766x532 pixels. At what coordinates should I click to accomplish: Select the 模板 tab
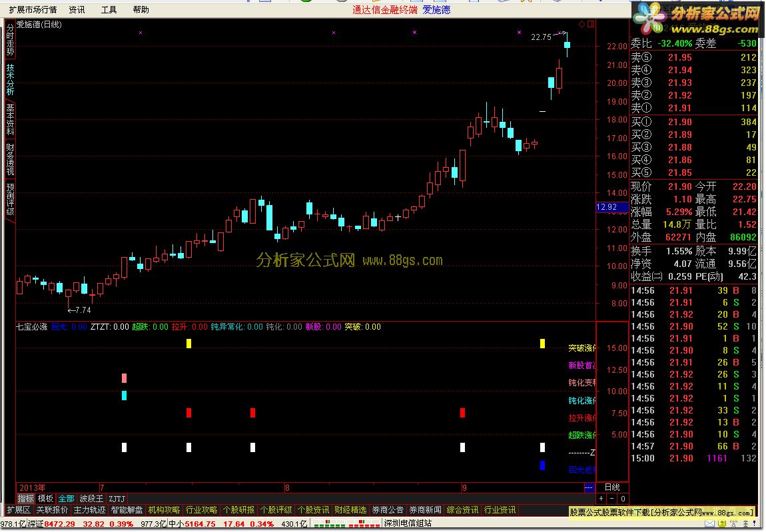point(45,499)
